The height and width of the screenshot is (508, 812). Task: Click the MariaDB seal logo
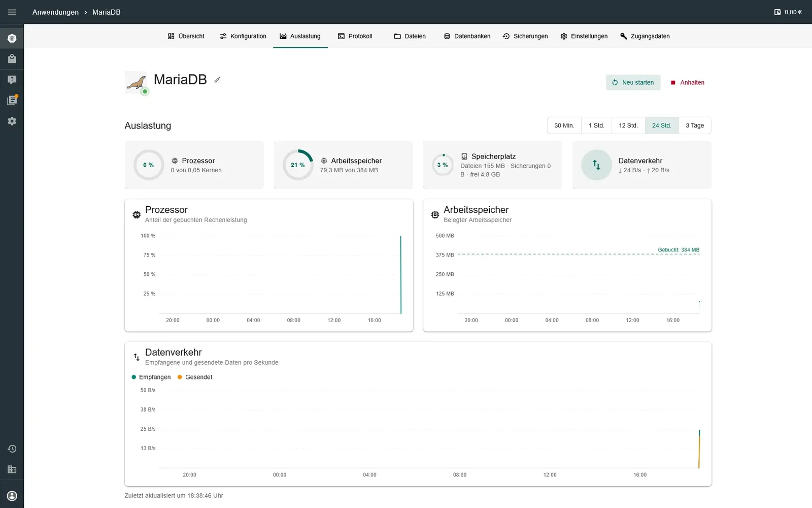(136, 82)
